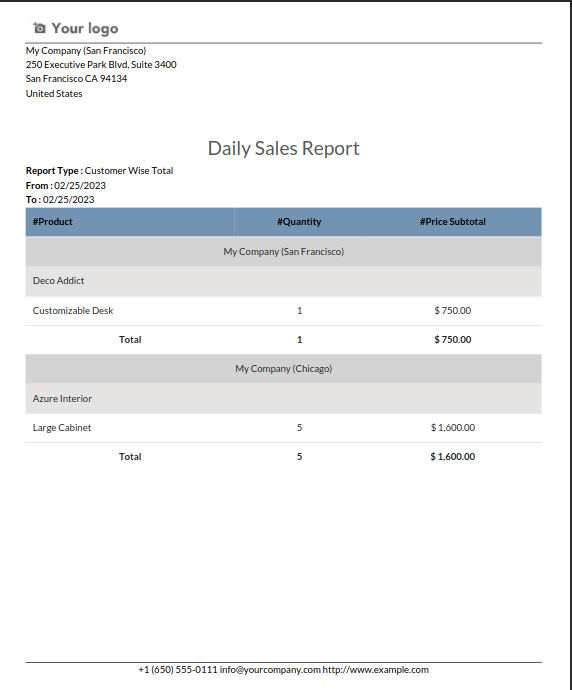Image resolution: width=572 pixels, height=690 pixels.
Task: Click the camera icon beside Your logo
Action: tap(39, 28)
